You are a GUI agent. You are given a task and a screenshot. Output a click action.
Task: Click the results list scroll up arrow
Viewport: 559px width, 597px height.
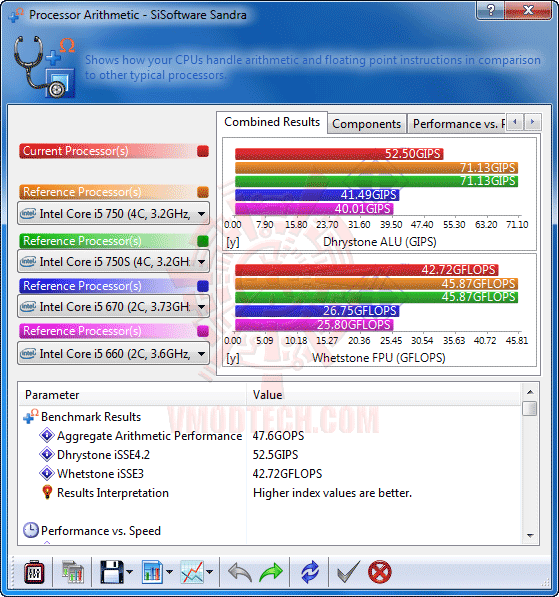click(x=530, y=392)
